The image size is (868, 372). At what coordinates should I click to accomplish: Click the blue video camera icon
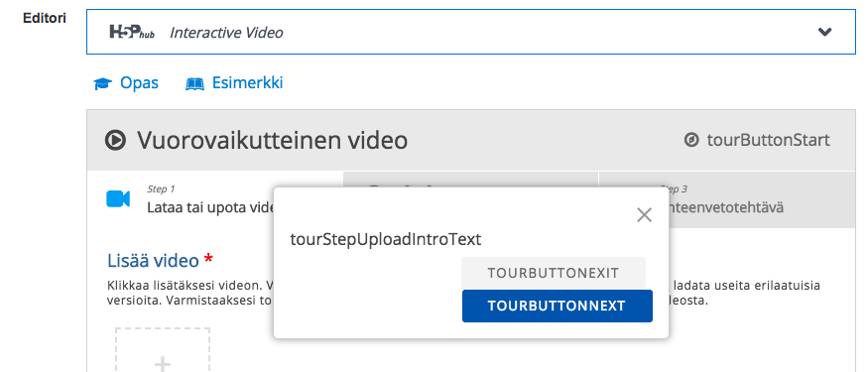point(118,198)
